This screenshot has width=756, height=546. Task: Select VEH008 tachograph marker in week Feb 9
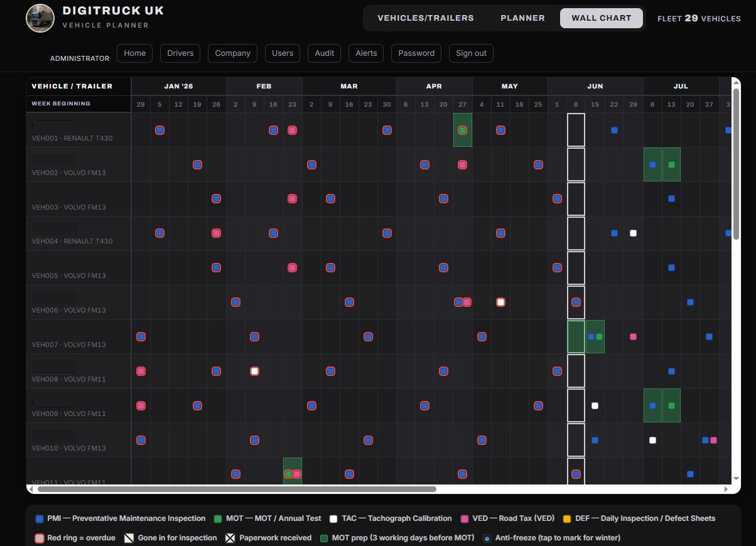tap(254, 371)
